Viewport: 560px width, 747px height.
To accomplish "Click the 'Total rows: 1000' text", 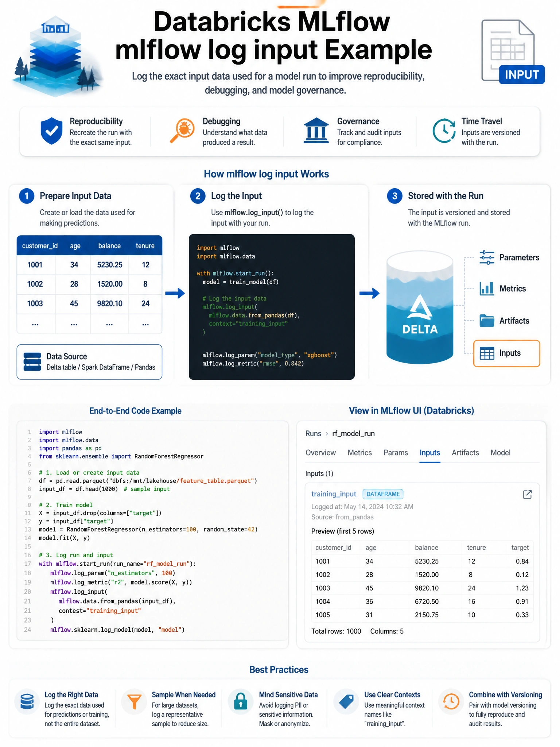I will click(x=336, y=631).
